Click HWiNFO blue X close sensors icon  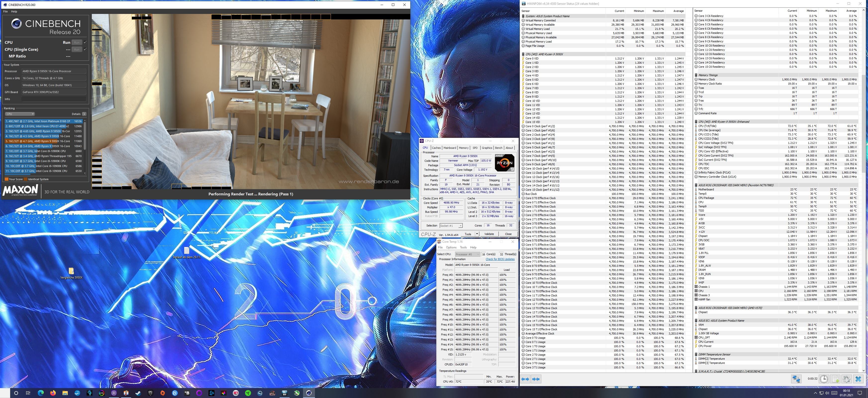point(858,379)
